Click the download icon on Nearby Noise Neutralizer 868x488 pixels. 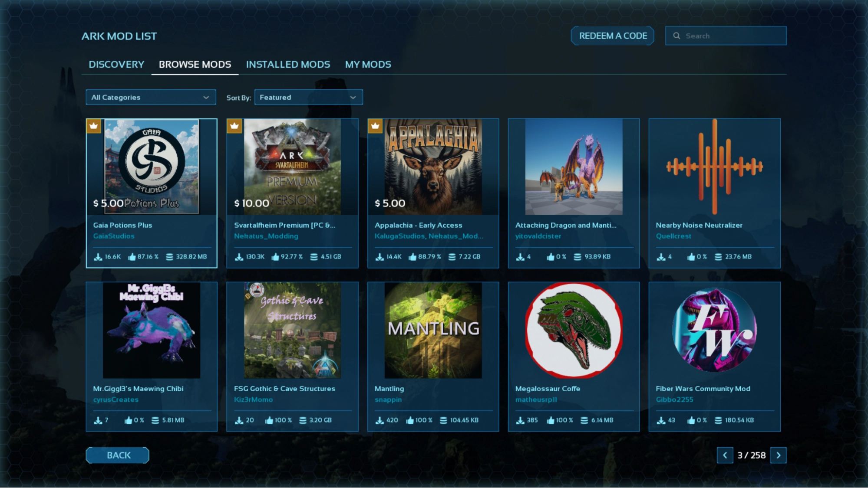[x=661, y=257]
